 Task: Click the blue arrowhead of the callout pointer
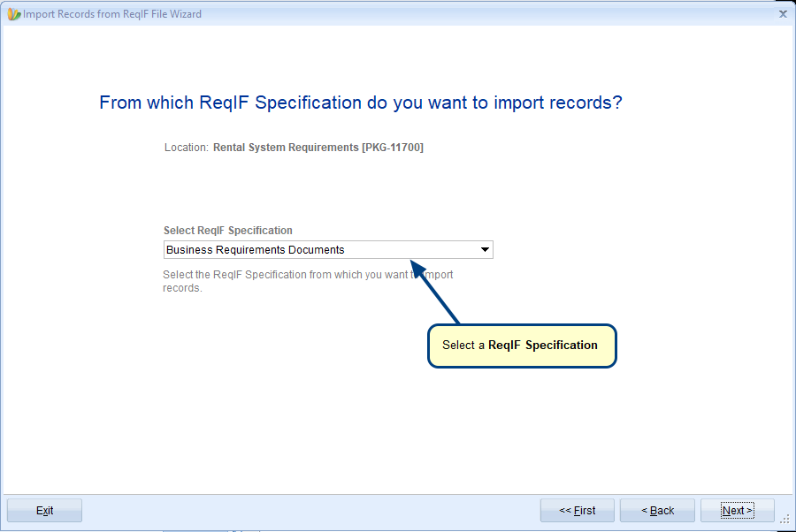(x=418, y=270)
